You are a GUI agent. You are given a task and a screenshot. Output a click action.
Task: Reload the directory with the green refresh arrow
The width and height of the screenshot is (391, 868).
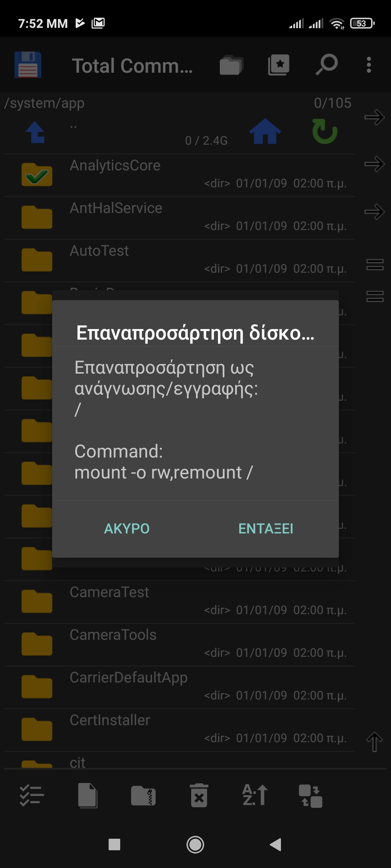[x=324, y=131]
